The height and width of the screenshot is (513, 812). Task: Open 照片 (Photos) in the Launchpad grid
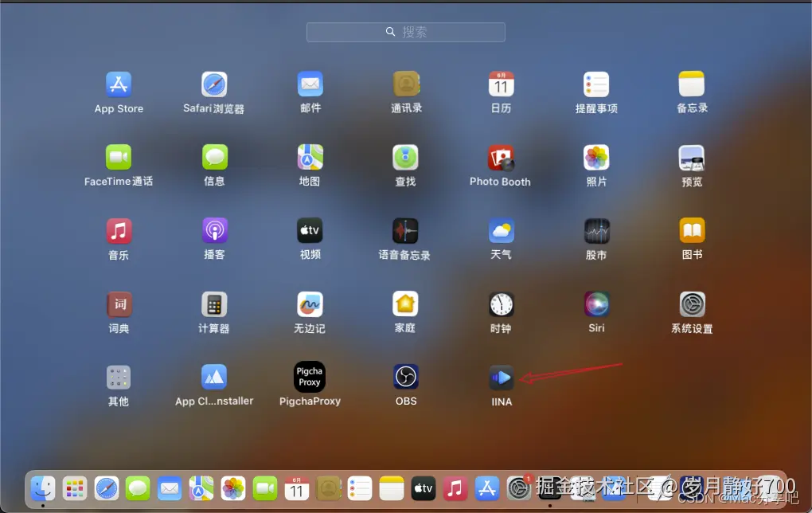(x=596, y=158)
